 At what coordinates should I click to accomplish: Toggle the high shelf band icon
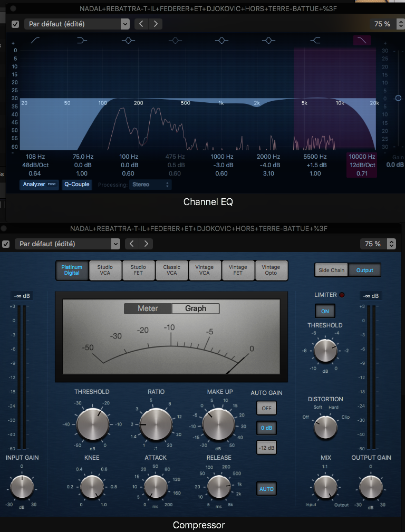click(315, 41)
